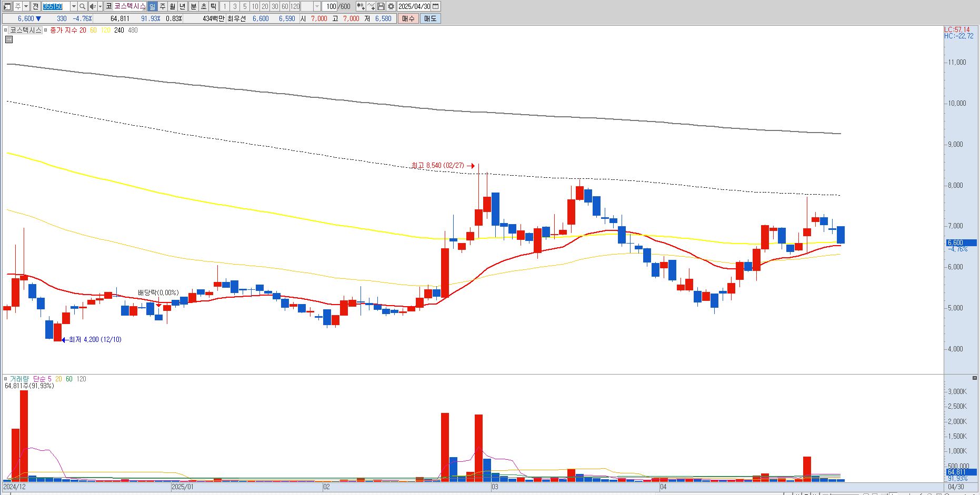Click the '코' market badge beside stock name
Screen dimensions: 980x495
point(109,6)
